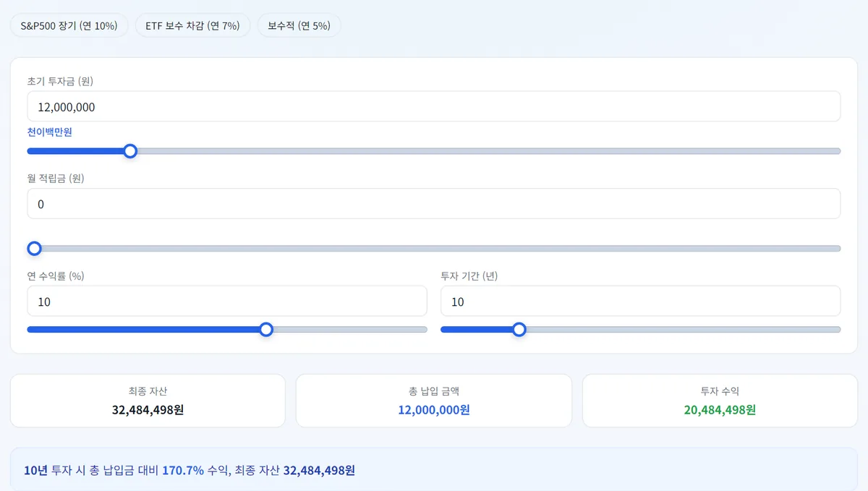This screenshot has width=868, height=491.
Task: Click the 연 수익률 (%) label
Action: [56, 276]
